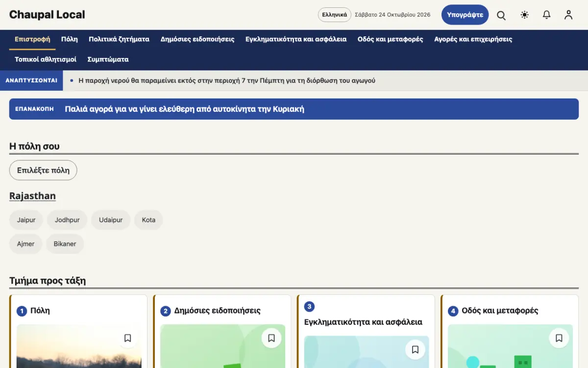Click the date Σάββατο 24 Οκτωβρίου 2026
Viewport: 588px width, 368px height.
392,15
